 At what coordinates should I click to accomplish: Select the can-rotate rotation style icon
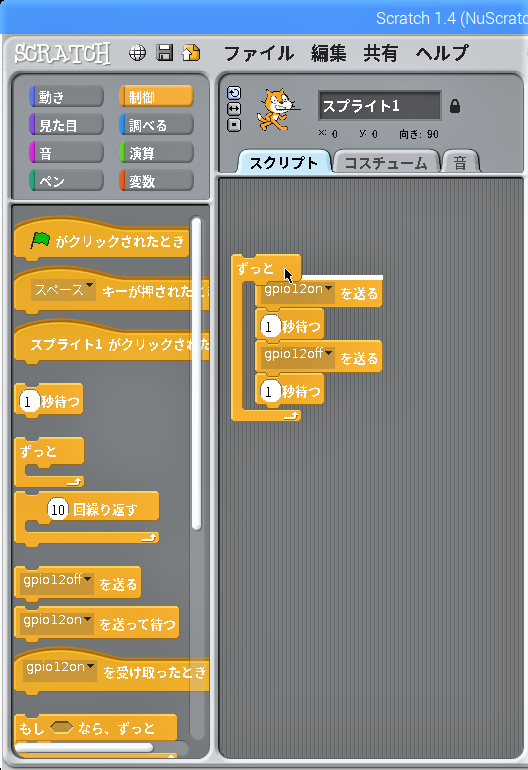tap(234, 93)
